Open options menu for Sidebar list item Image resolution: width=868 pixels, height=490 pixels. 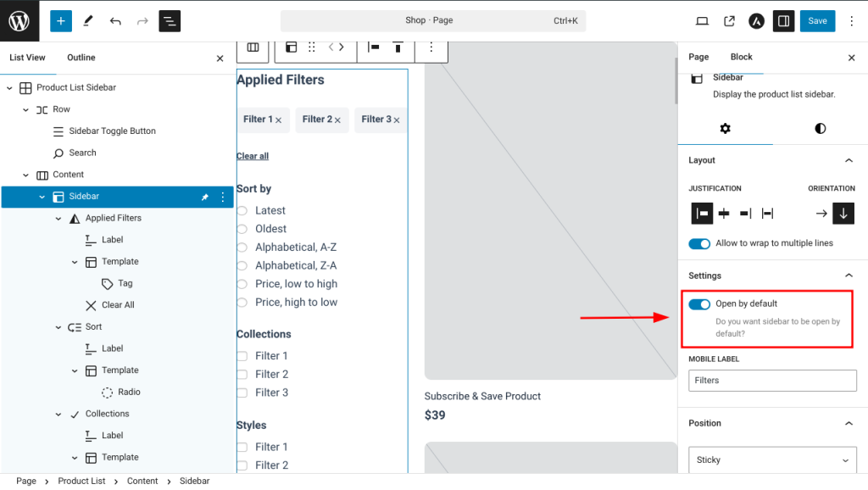click(223, 197)
